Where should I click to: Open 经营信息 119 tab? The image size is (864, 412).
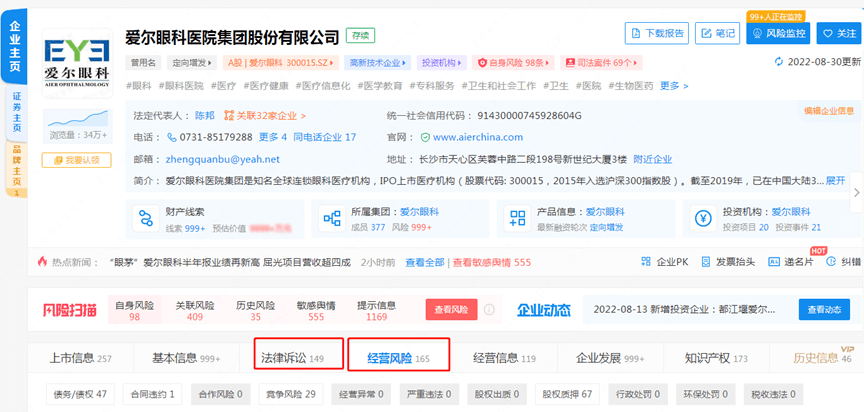point(504,358)
